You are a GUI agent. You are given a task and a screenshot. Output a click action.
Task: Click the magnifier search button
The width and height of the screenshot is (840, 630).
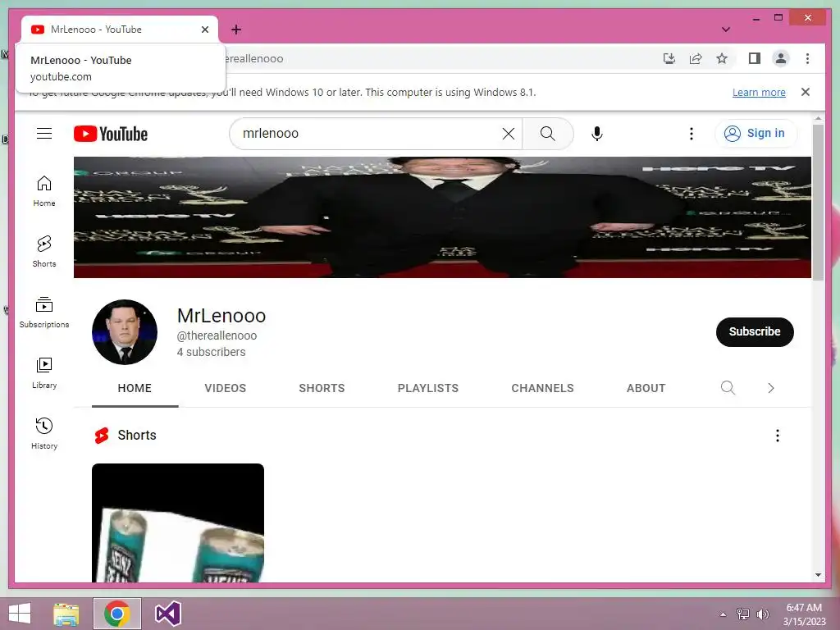click(547, 134)
